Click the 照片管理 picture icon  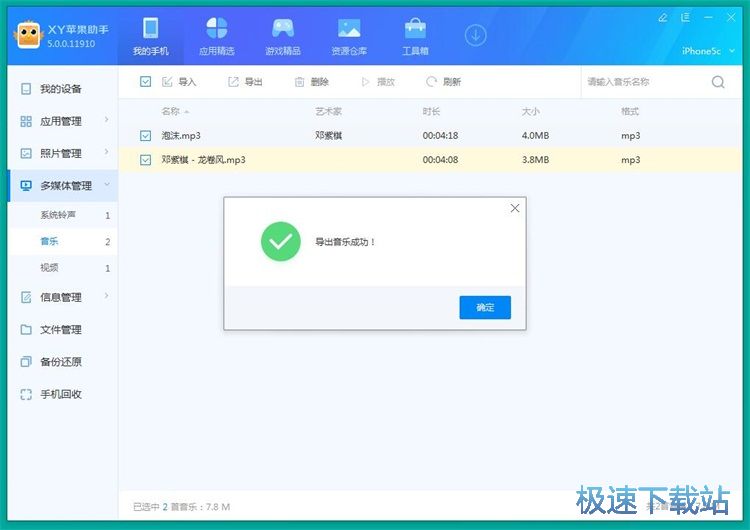(x=26, y=154)
